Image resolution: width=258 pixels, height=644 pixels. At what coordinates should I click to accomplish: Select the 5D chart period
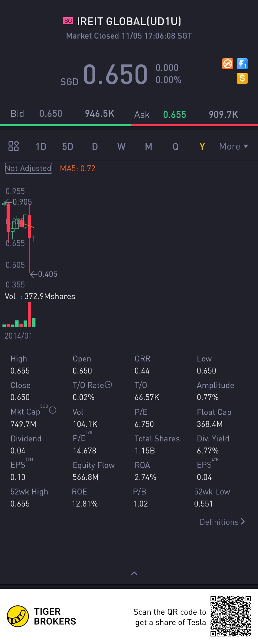click(68, 147)
